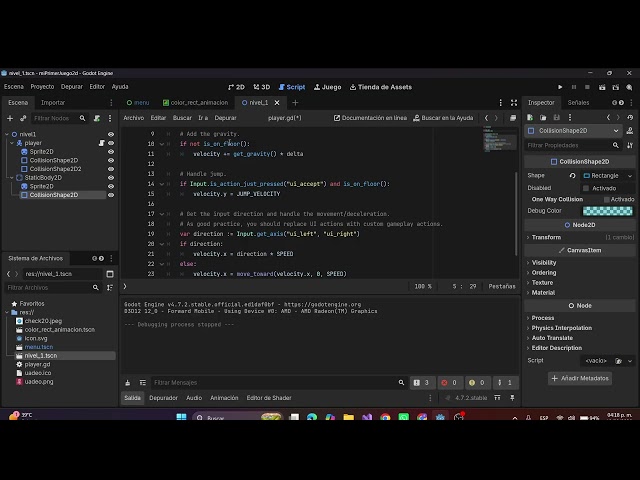The width and height of the screenshot is (640, 480).
Task: Attach script icon in Scene dock toolbar
Action: coord(97,118)
